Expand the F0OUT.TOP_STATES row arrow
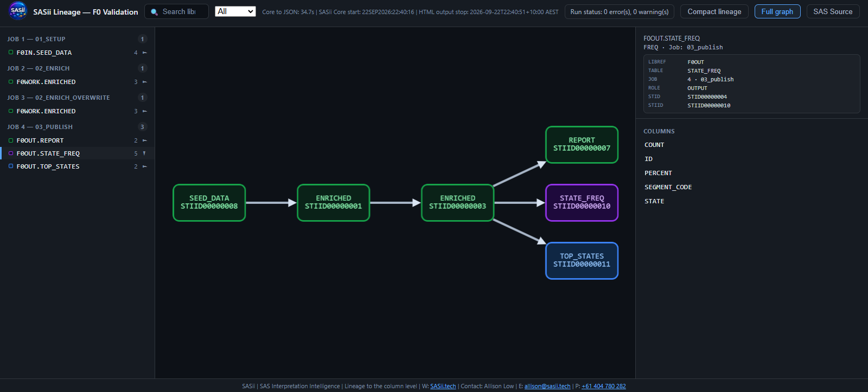 144,166
